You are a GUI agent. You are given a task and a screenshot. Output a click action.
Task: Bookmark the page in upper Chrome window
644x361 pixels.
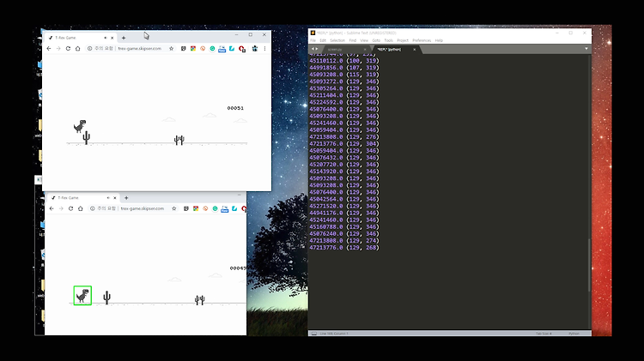(171, 48)
